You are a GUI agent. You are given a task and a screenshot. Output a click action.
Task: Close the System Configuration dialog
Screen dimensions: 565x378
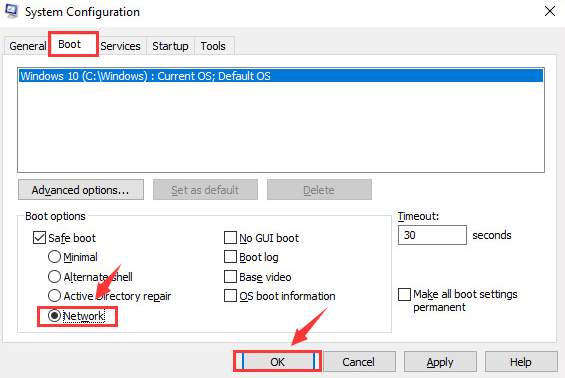550,11
